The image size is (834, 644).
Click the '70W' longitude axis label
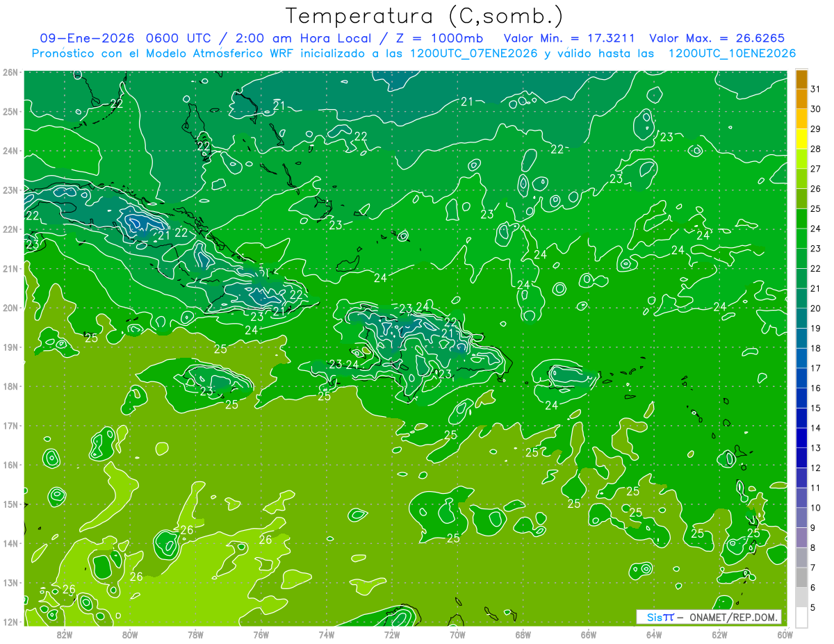pos(457,634)
